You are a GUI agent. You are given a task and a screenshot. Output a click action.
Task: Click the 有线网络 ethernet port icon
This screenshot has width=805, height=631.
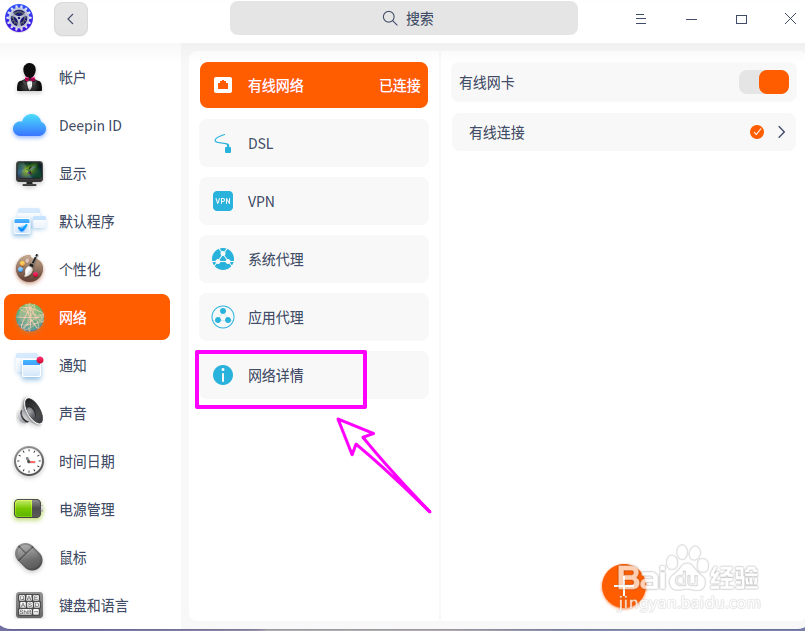pos(223,85)
